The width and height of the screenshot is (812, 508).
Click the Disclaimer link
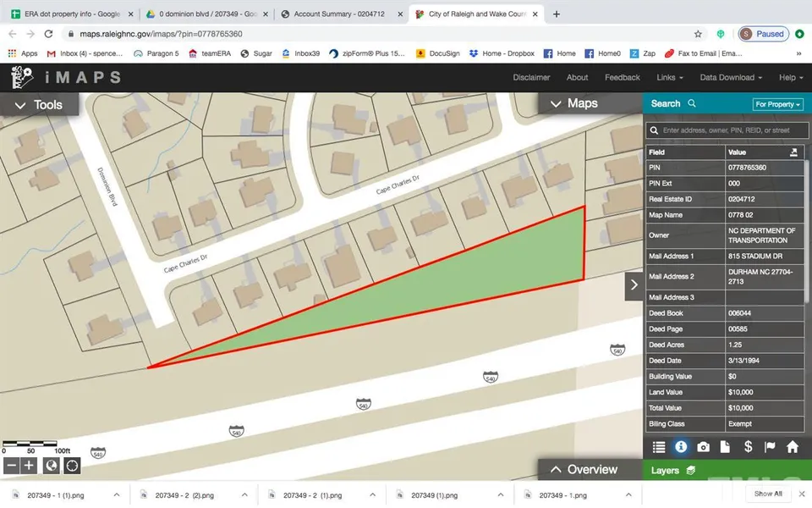[531, 77]
